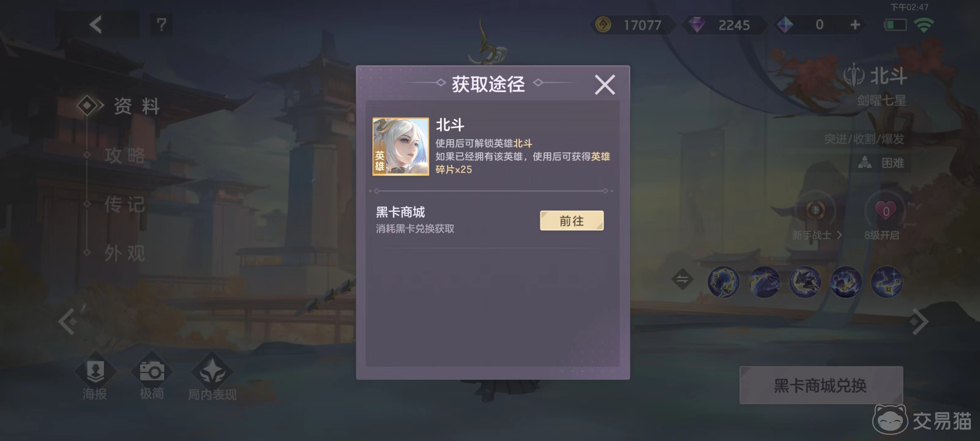The height and width of the screenshot is (441, 980).
Task: Switch to the 攻略 tab
Action: click(x=125, y=155)
